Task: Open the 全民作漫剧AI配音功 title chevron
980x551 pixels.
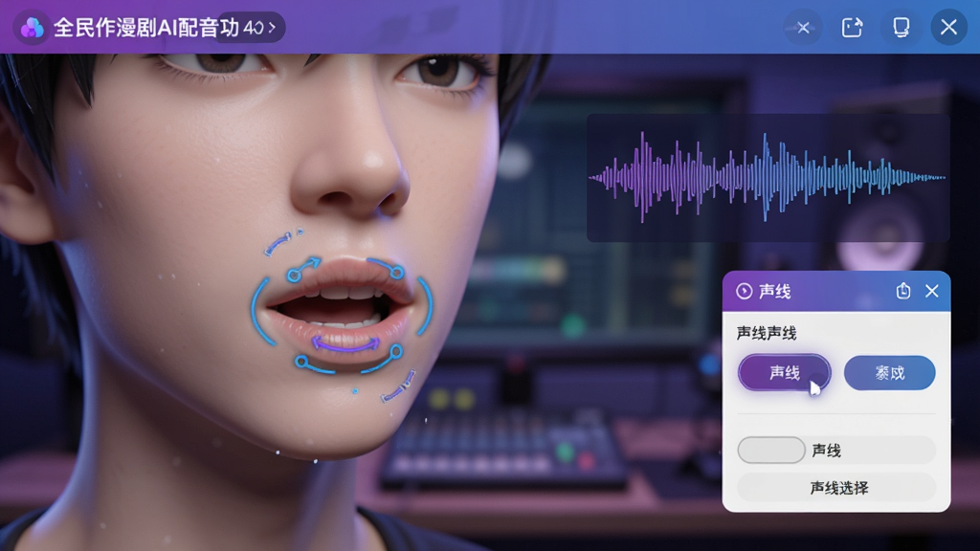Action: tap(272, 28)
